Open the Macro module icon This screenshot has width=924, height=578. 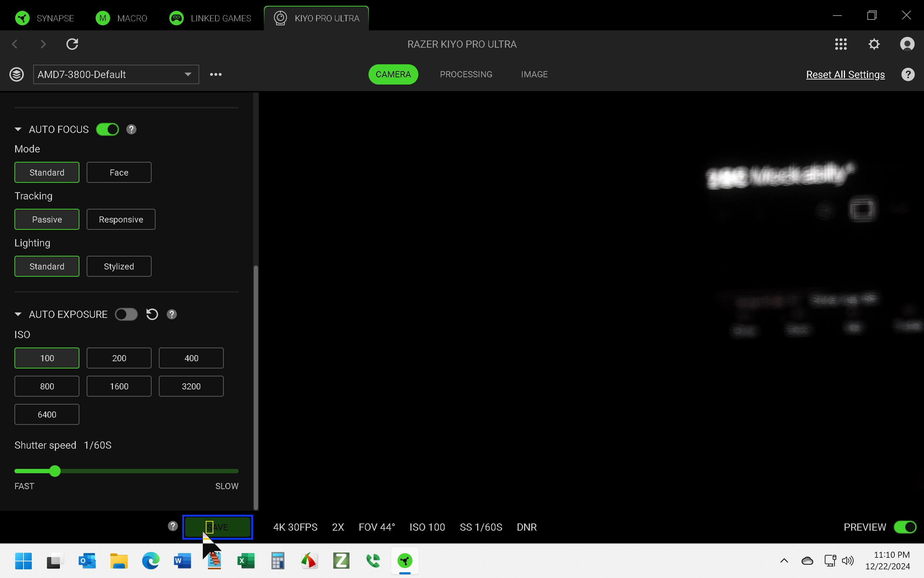click(x=103, y=18)
